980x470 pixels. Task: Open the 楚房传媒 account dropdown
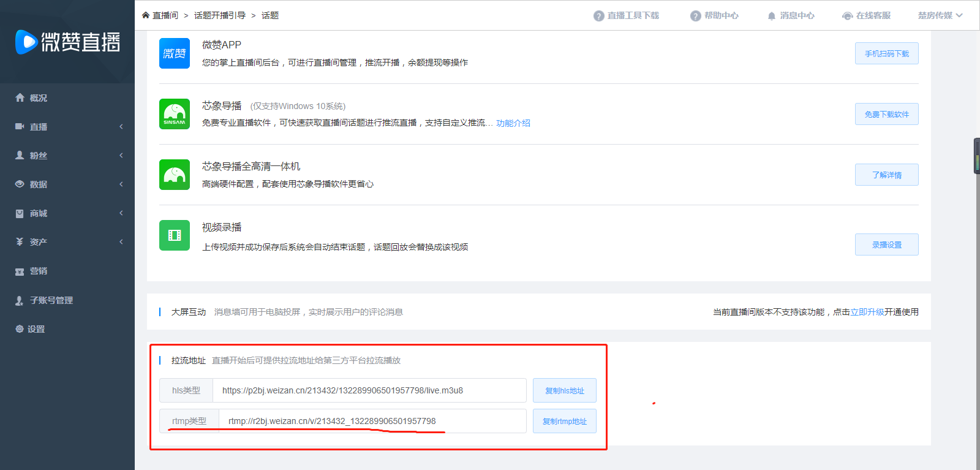coord(940,15)
